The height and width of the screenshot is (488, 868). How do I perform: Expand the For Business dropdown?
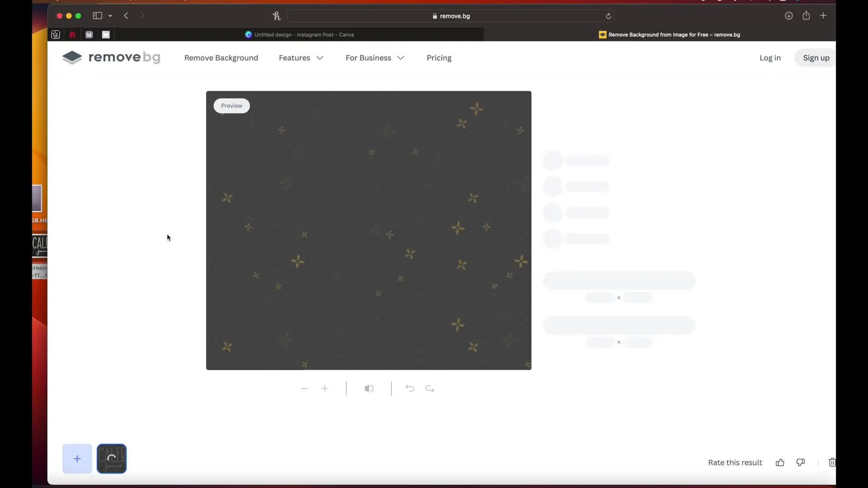coord(375,58)
